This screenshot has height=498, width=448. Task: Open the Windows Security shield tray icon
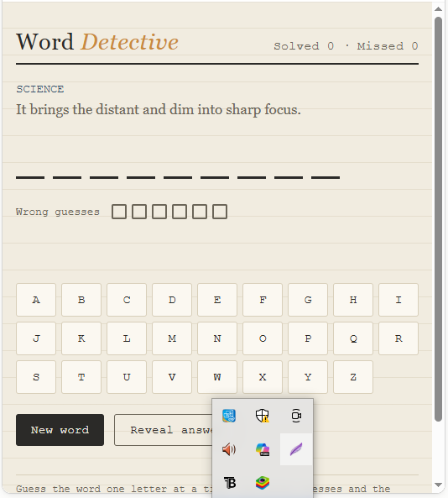tap(263, 416)
